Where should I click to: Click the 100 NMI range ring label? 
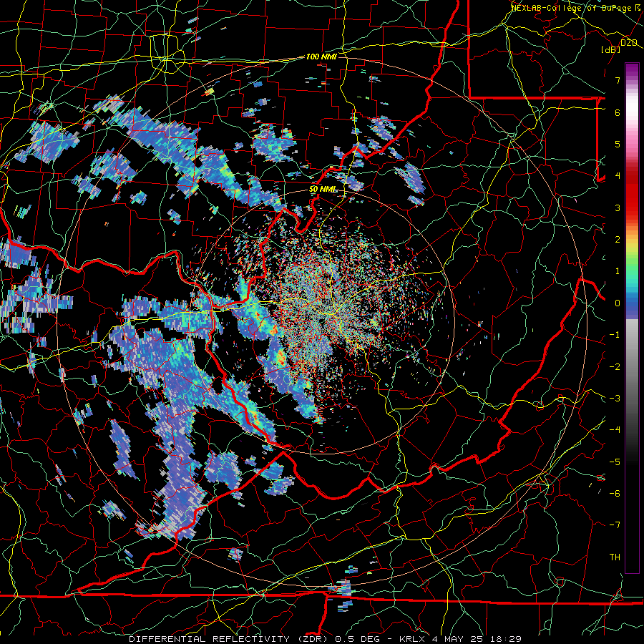click(321, 57)
